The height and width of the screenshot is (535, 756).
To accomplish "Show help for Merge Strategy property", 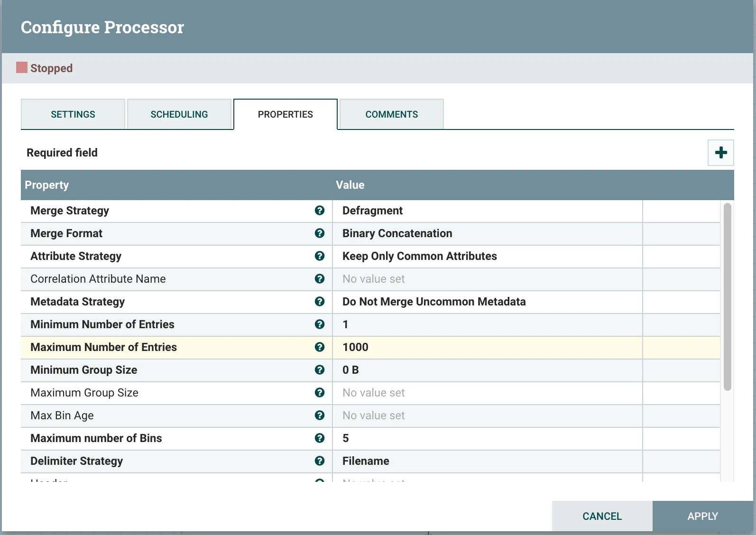I will [x=320, y=211].
